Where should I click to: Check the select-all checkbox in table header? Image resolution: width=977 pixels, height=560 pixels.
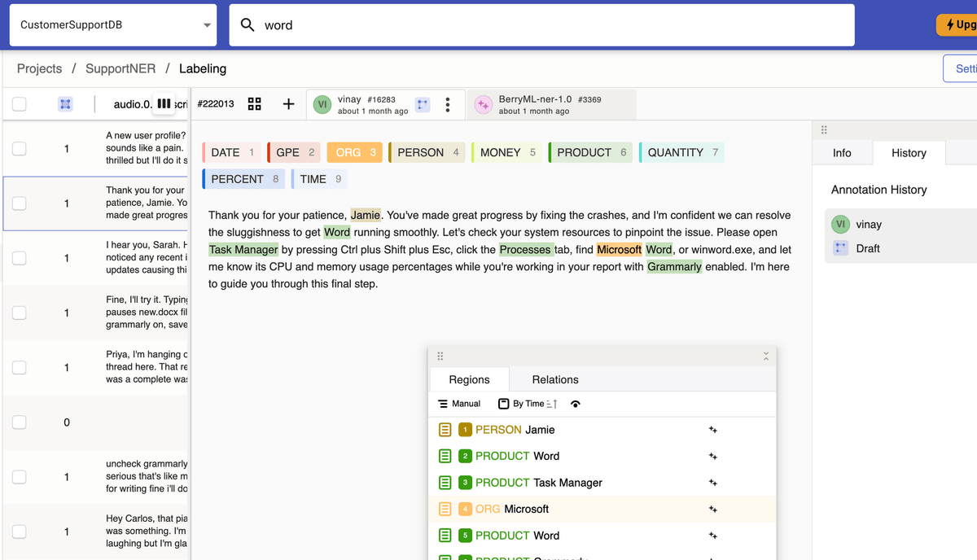(20, 104)
